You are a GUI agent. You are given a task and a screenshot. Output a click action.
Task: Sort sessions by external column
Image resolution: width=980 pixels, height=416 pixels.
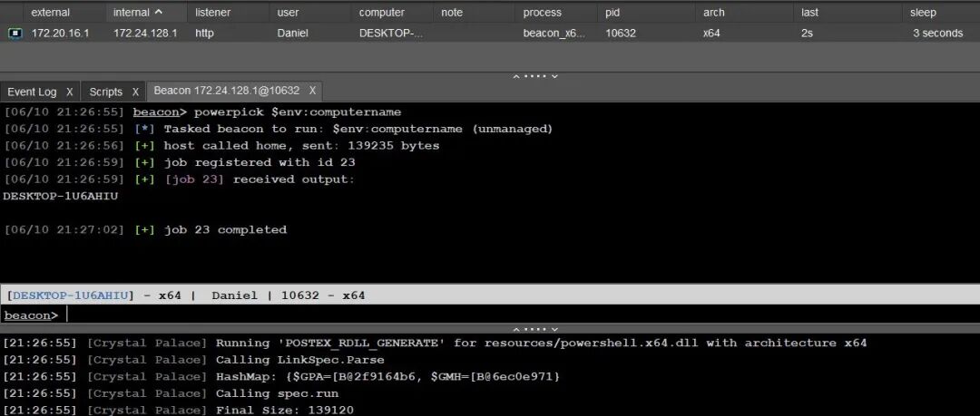(x=51, y=13)
